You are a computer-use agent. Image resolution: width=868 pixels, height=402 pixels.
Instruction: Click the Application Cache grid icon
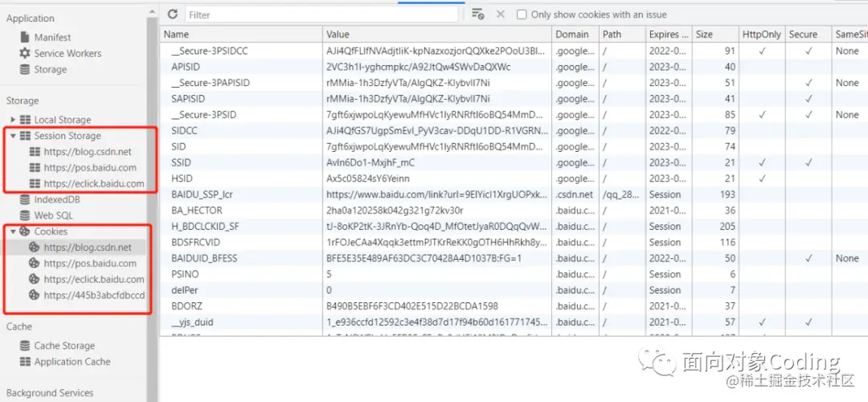(25, 362)
